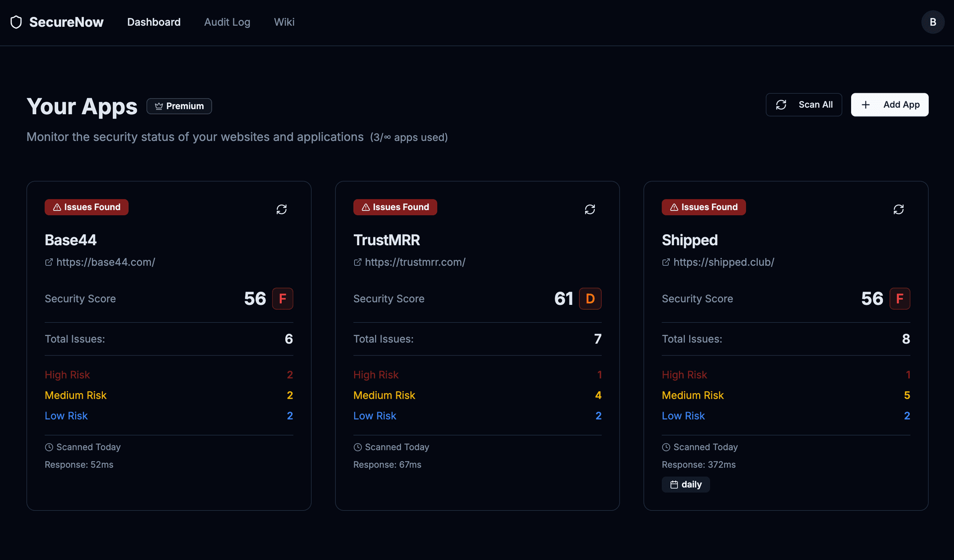The width and height of the screenshot is (954, 560).
Task: Click the crown icon in Premium badge
Action: (159, 106)
